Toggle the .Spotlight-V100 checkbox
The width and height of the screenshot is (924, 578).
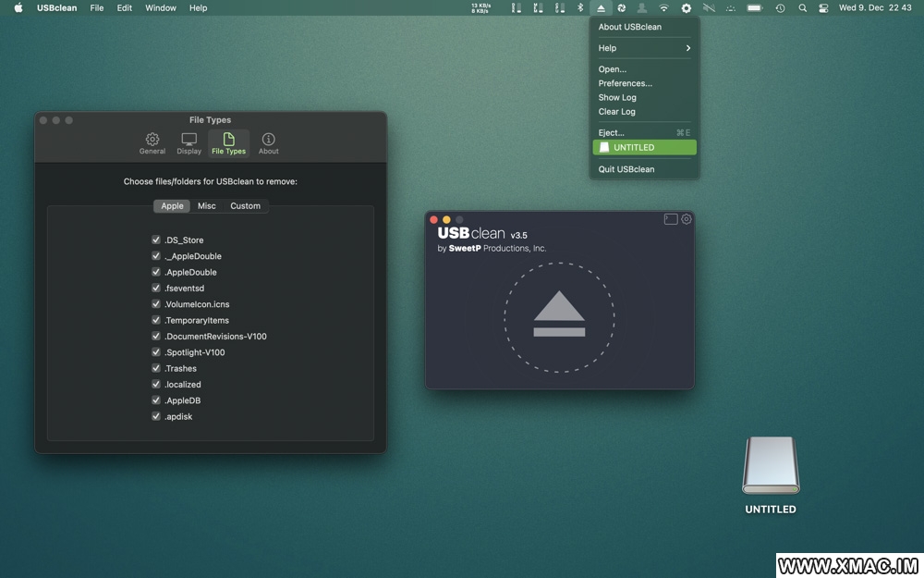tap(156, 351)
